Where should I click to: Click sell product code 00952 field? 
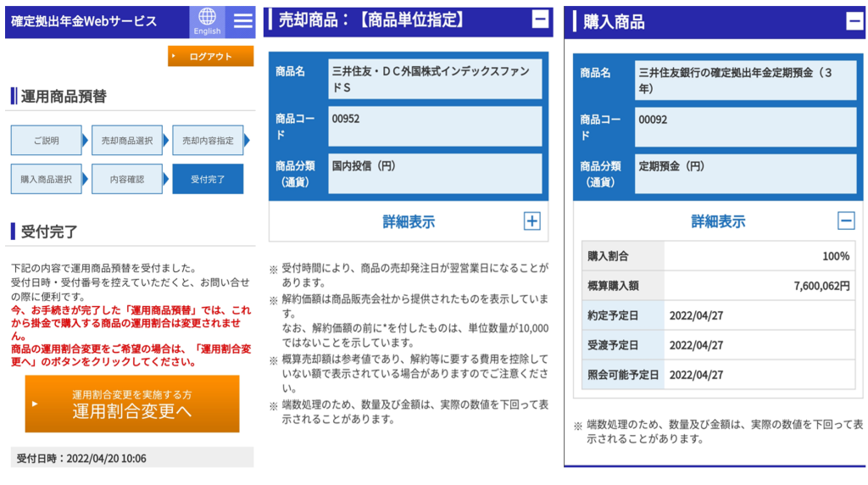tap(435, 125)
